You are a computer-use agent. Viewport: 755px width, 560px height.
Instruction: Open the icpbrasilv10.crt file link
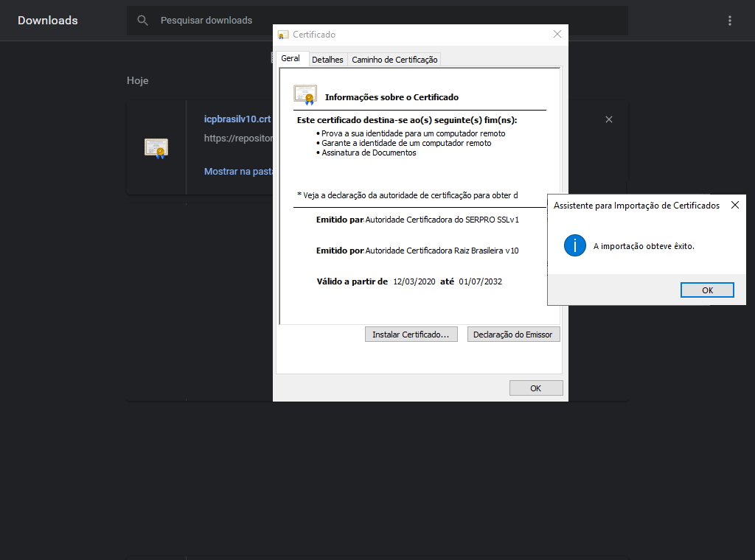(237, 119)
